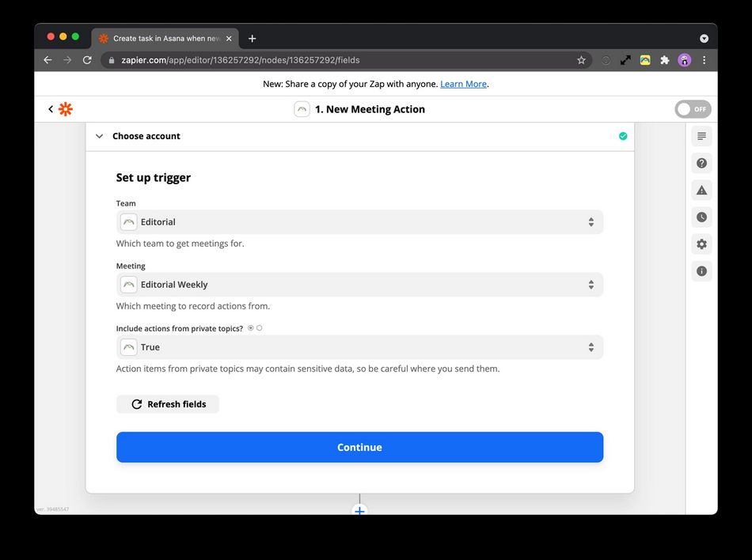Open the warning triangle issues icon
The height and width of the screenshot is (560, 752).
[701, 190]
